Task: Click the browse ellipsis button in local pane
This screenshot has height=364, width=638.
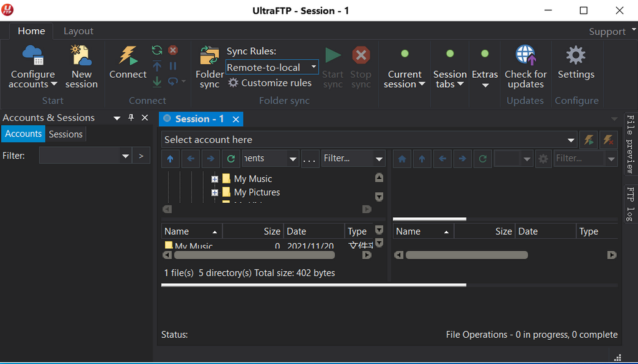Action: point(309,159)
